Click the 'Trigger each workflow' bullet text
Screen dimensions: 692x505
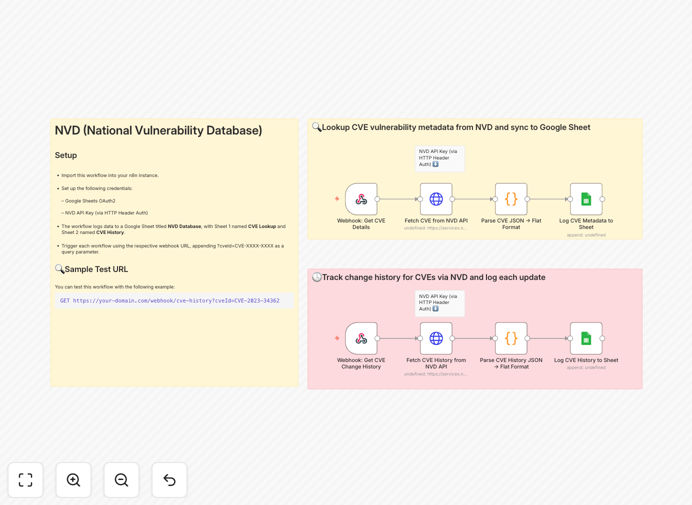(x=173, y=249)
